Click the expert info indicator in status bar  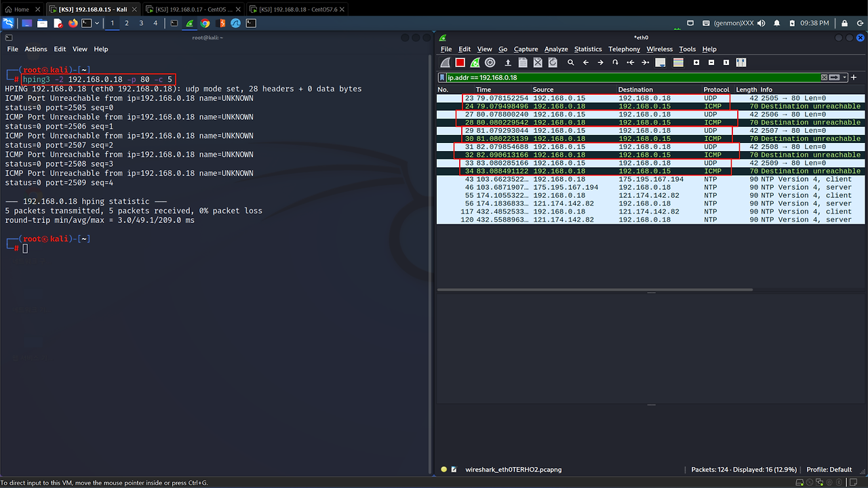tap(444, 469)
